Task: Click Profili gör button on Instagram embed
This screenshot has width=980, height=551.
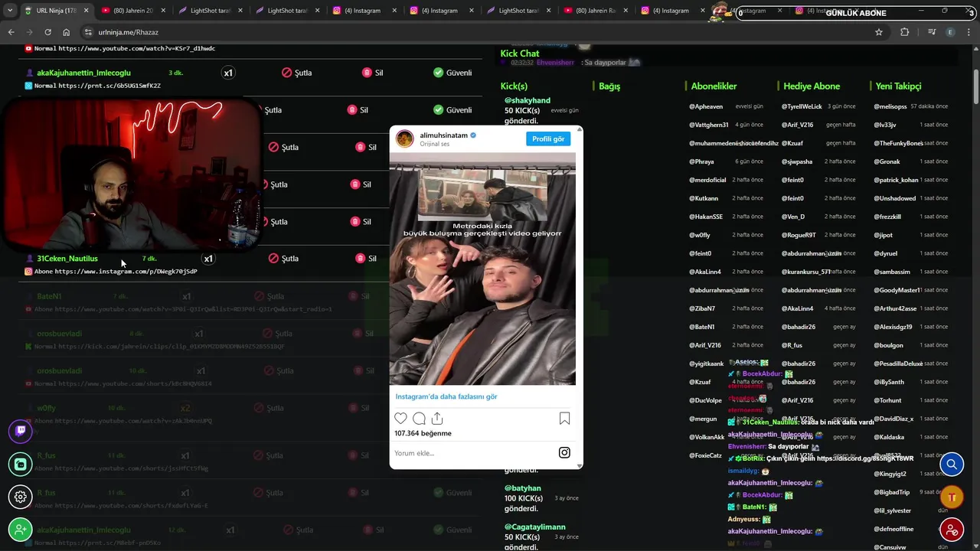Action: coord(548,139)
